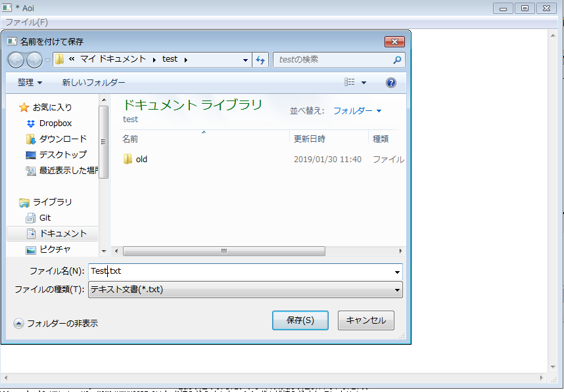Open ファイルの種類 テキスト文書 combo box
Viewport: 564px width, 392px height.
click(245, 290)
